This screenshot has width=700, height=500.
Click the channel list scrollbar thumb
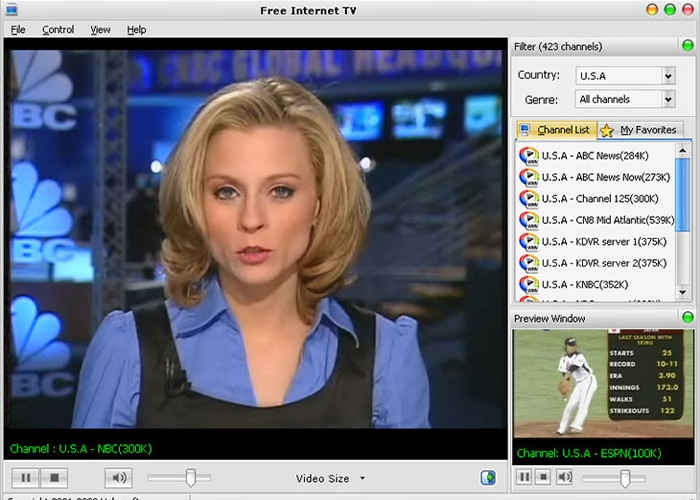tap(683, 195)
